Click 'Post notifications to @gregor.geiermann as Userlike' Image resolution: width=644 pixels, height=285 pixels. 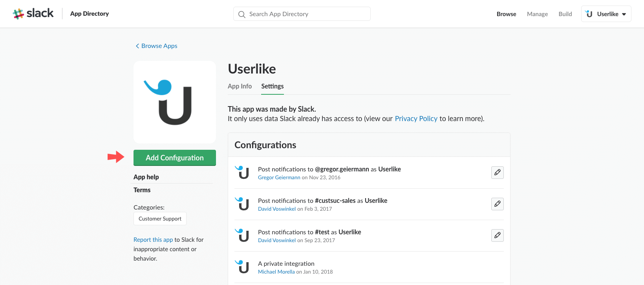pos(329,169)
